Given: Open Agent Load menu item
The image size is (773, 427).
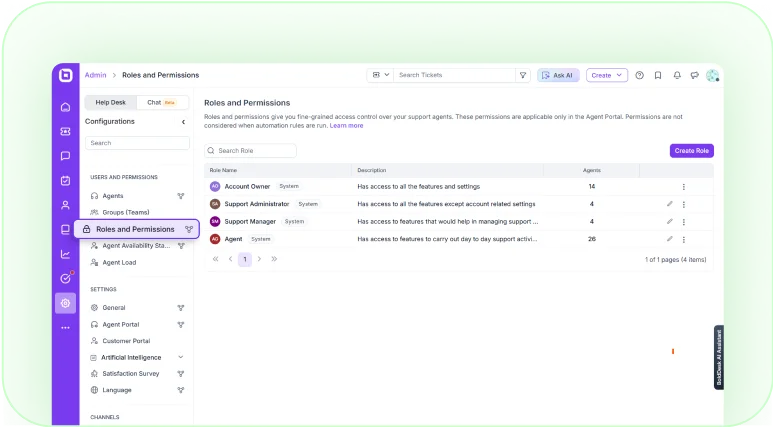Looking at the screenshot, I should click(x=119, y=262).
